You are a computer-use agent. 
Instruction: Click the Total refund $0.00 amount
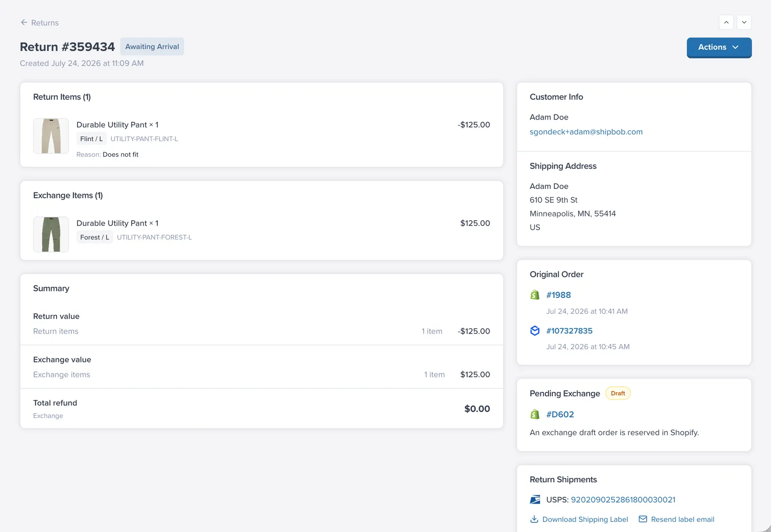click(x=477, y=409)
